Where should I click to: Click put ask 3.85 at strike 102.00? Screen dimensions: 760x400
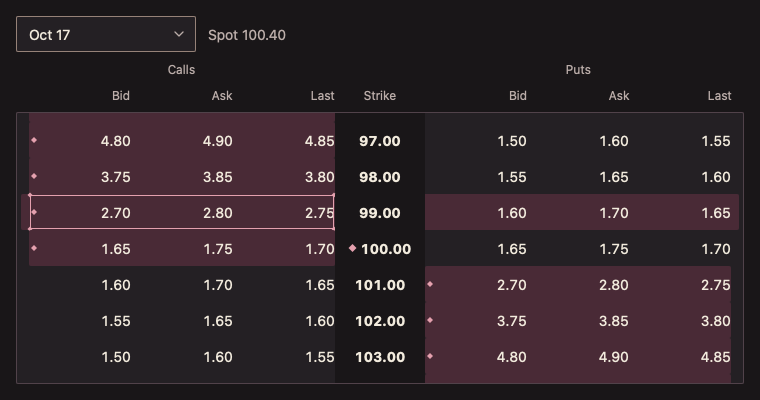pos(614,321)
